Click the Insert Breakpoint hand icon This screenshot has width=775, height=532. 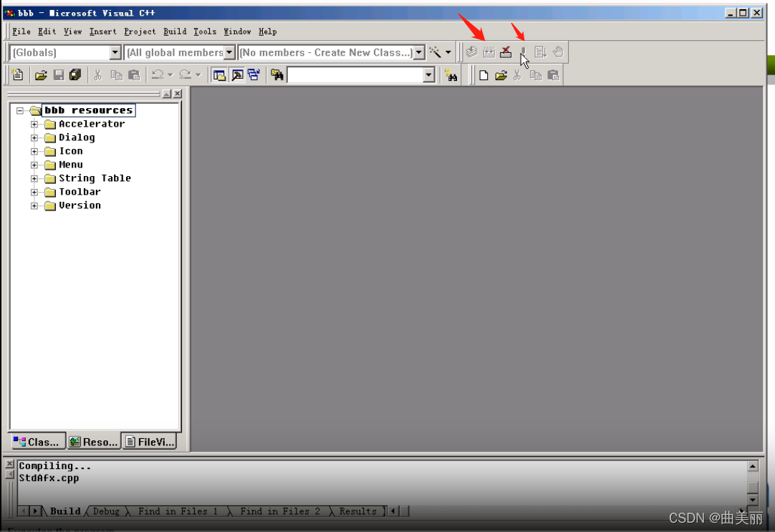click(558, 52)
